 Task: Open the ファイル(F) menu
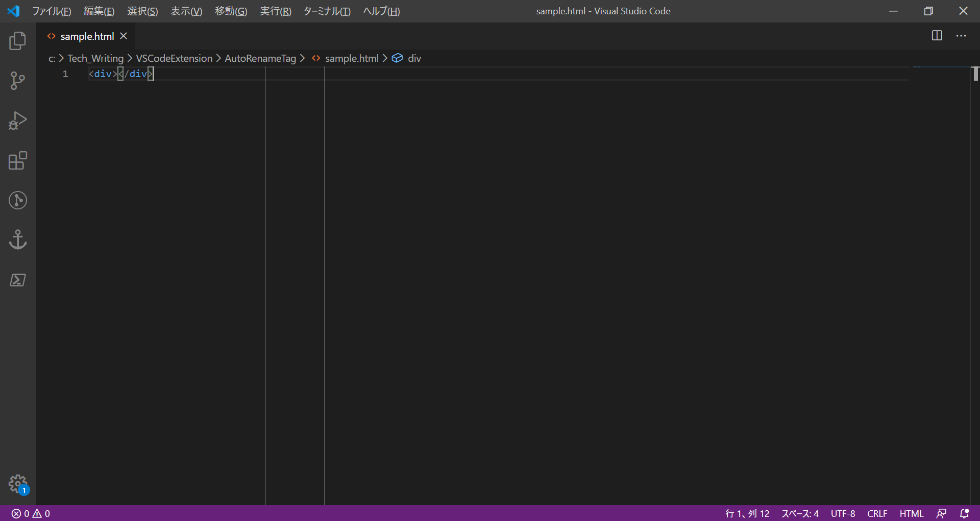click(52, 11)
